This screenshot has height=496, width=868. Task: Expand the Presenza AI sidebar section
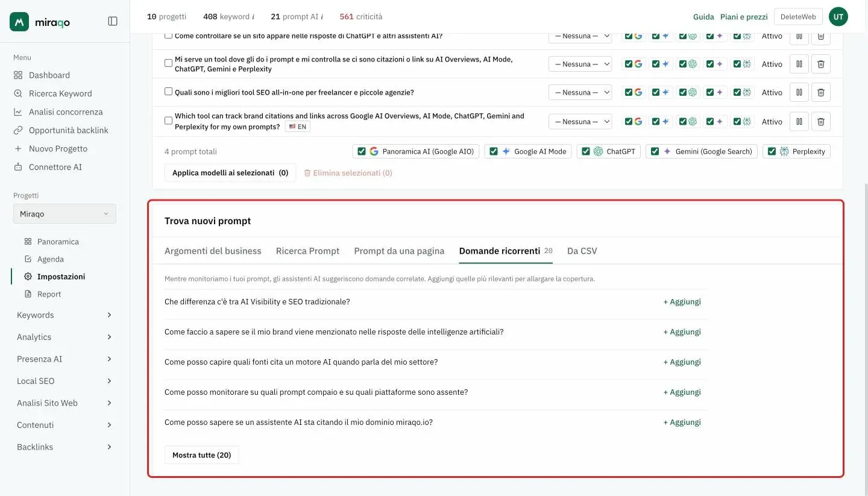click(x=64, y=359)
